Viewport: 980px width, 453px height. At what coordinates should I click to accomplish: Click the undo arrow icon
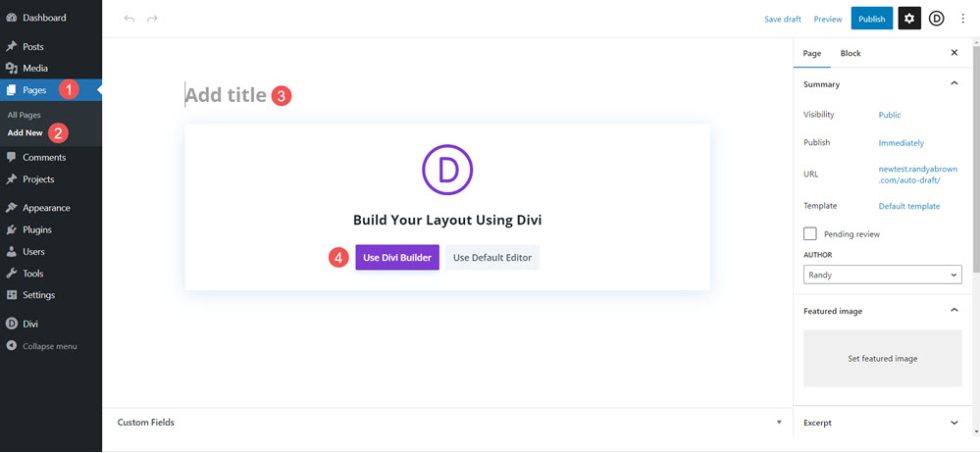[x=129, y=19]
